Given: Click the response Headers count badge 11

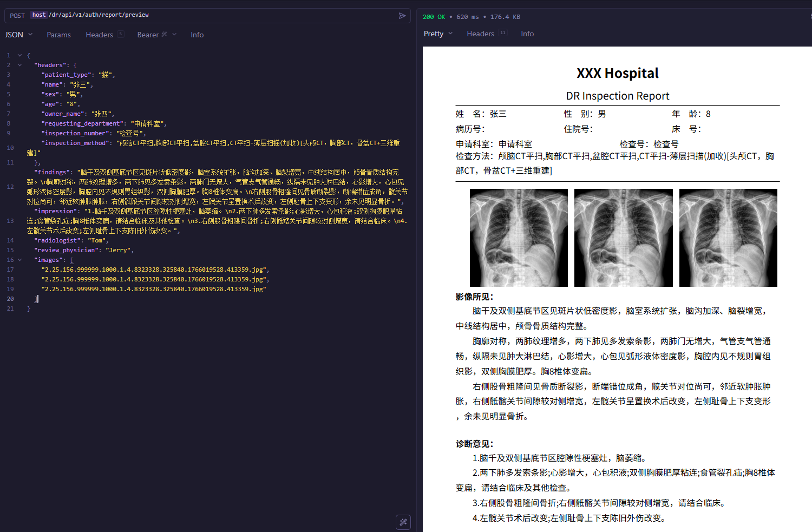Looking at the screenshot, I should click(x=503, y=33).
